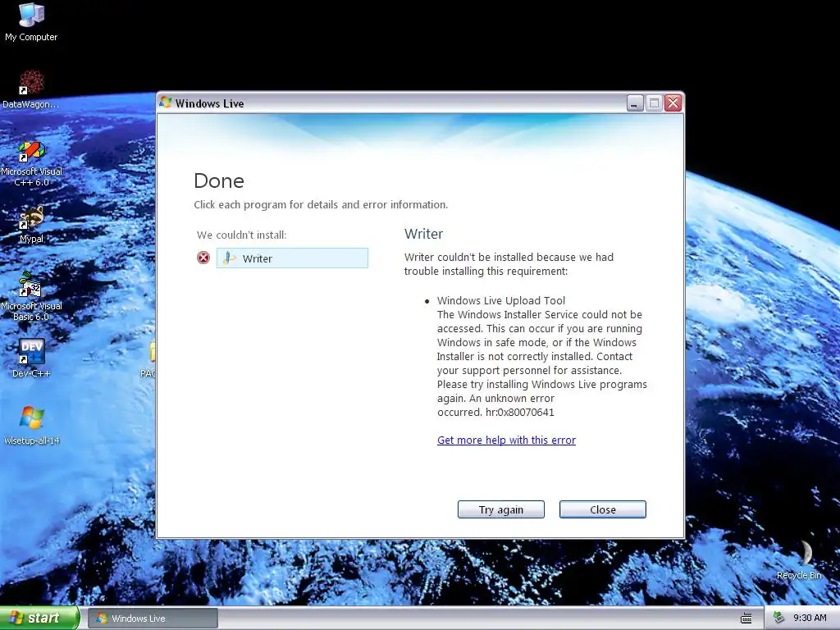Screen dimensions: 840x630
Task: Click the Try again button
Action: click(x=501, y=509)
